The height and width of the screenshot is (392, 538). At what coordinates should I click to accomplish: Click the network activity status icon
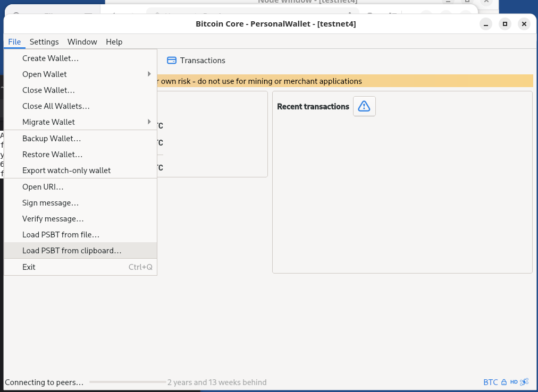524,382
